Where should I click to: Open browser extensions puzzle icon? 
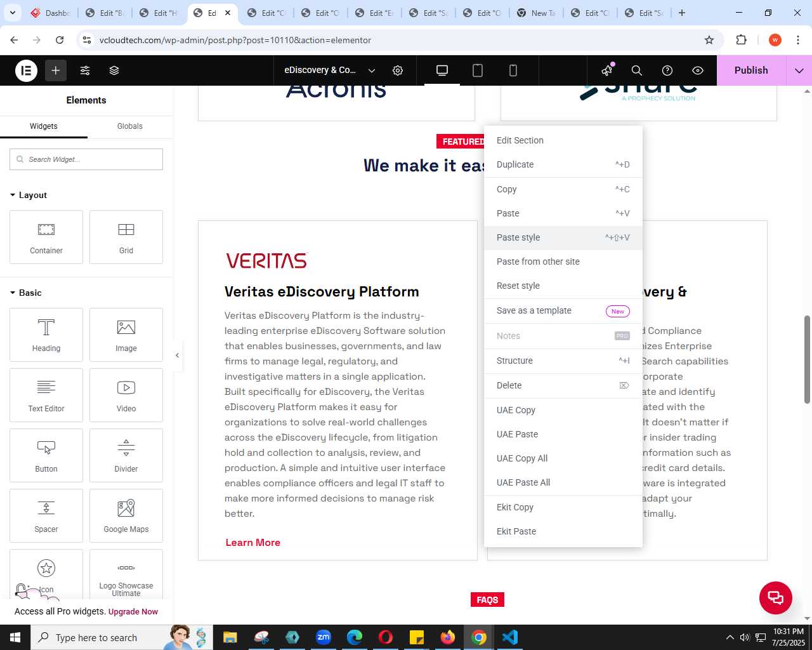(x=741, y=40)
